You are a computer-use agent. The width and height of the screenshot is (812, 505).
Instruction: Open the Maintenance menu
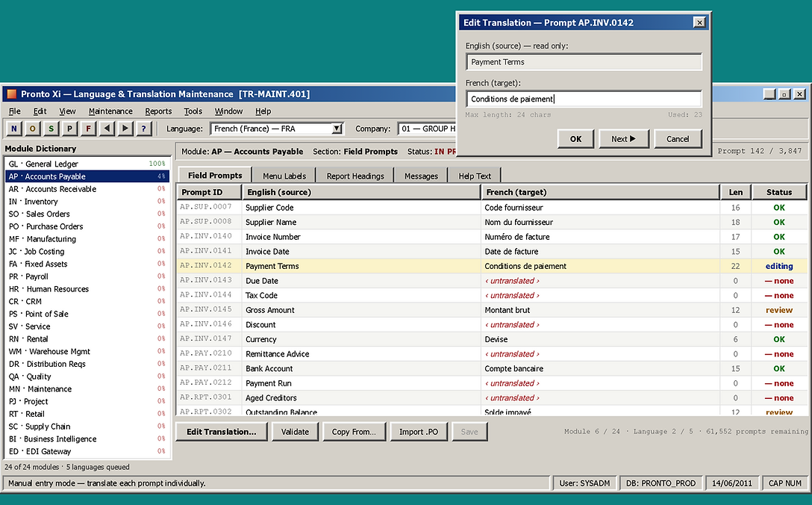(x=110, y=111)
